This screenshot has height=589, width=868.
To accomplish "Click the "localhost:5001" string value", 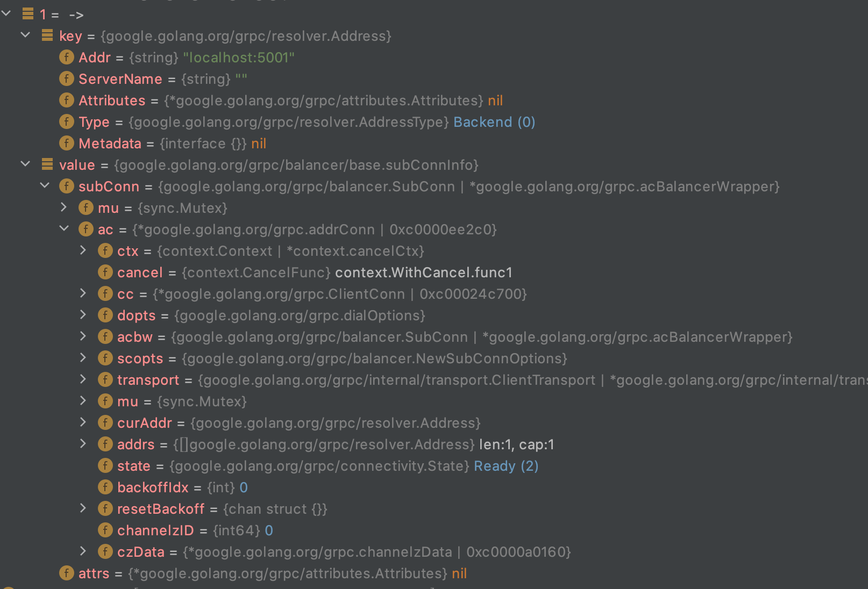I will 239,58.
